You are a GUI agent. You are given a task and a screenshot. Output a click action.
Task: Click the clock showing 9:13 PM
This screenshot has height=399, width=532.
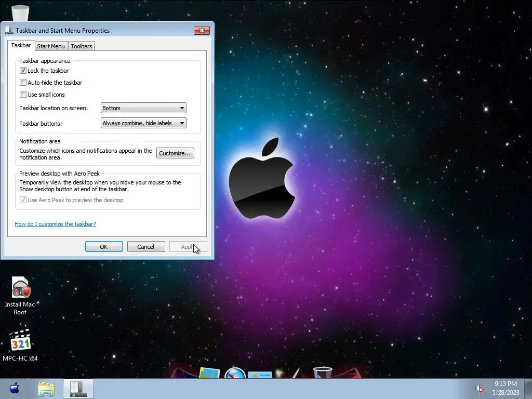coord(506,384)
